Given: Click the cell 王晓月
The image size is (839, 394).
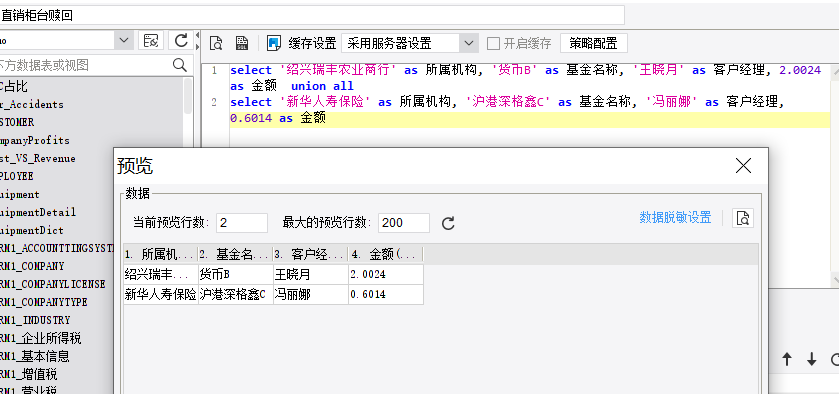Looking at the screenshot, I should click(311, 275).
